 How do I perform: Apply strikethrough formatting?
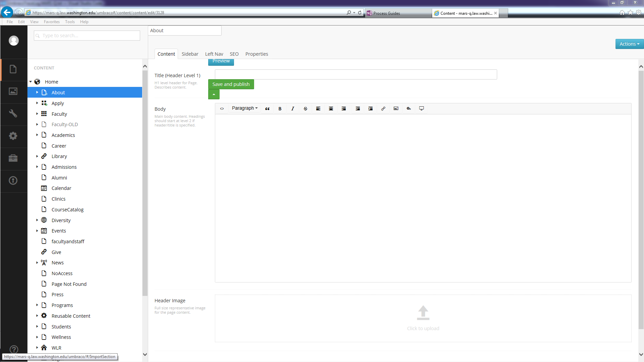click(x=305, y=108)
